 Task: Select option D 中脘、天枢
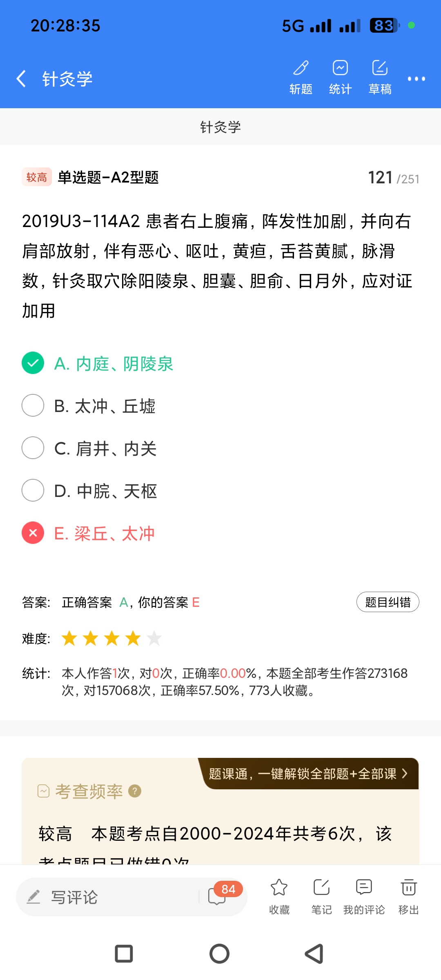point(33,490)
